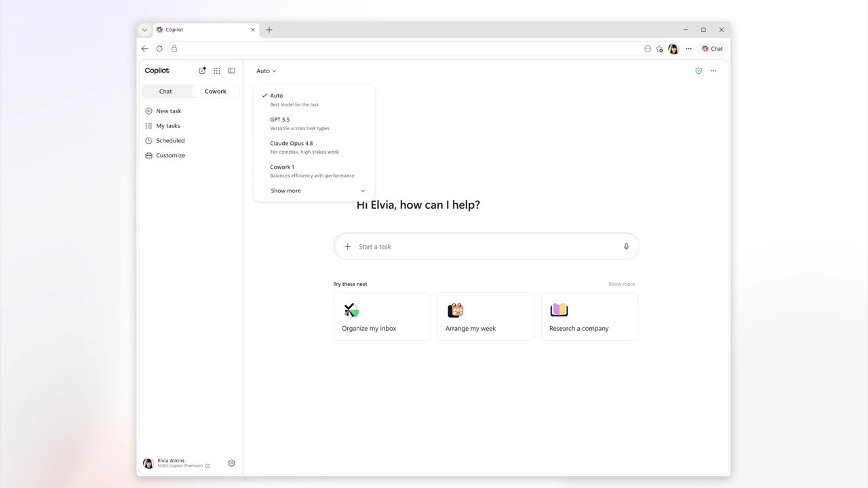Click the Start a task input
This screenshot has height=488, width=868.
point(486,247)
